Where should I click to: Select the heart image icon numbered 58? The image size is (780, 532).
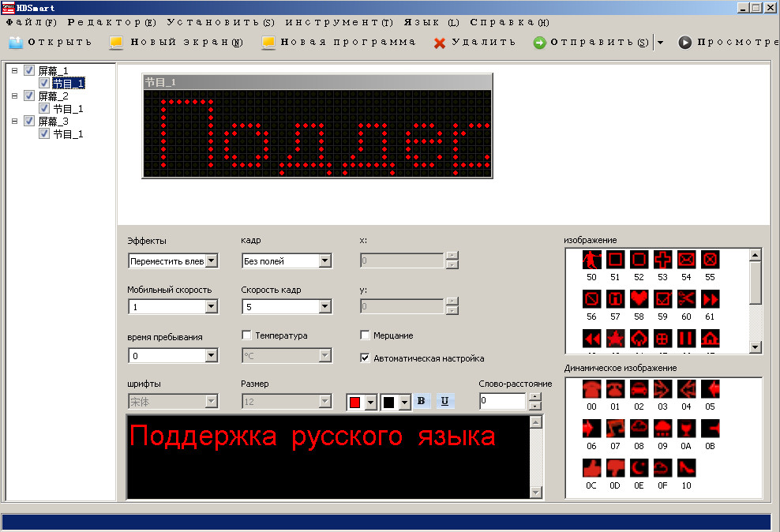point(639,299)
